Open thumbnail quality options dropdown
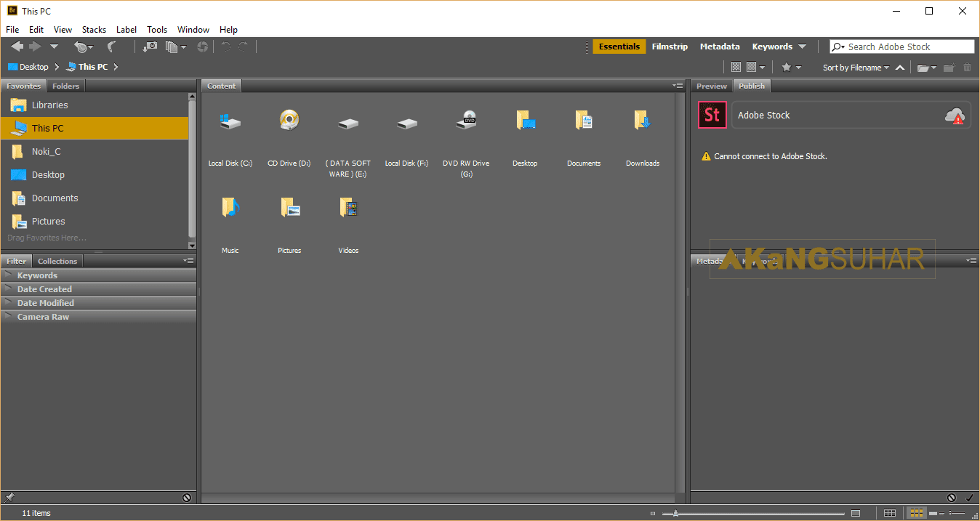 756,67
